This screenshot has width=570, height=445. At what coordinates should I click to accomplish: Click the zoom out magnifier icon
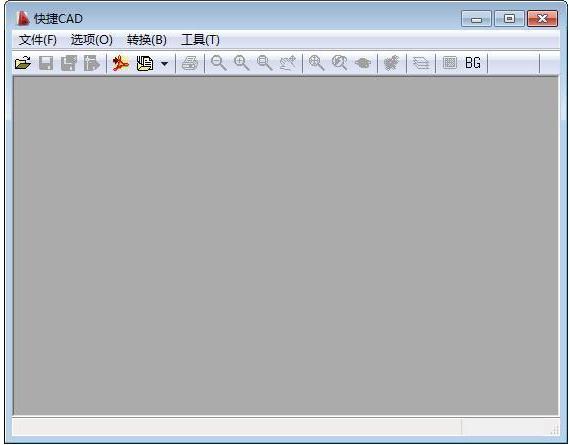219,63
